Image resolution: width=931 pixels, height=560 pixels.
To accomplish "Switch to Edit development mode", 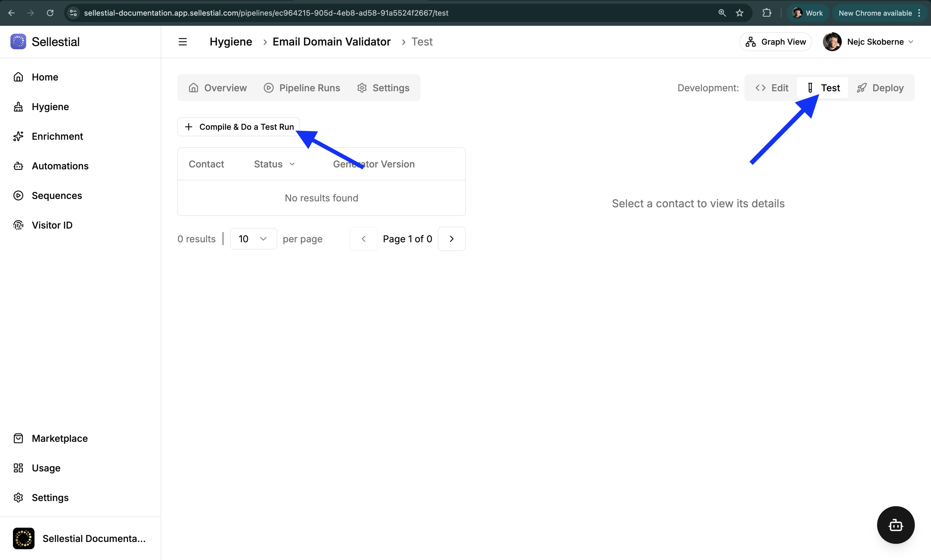I will click(x=772, y=88).
